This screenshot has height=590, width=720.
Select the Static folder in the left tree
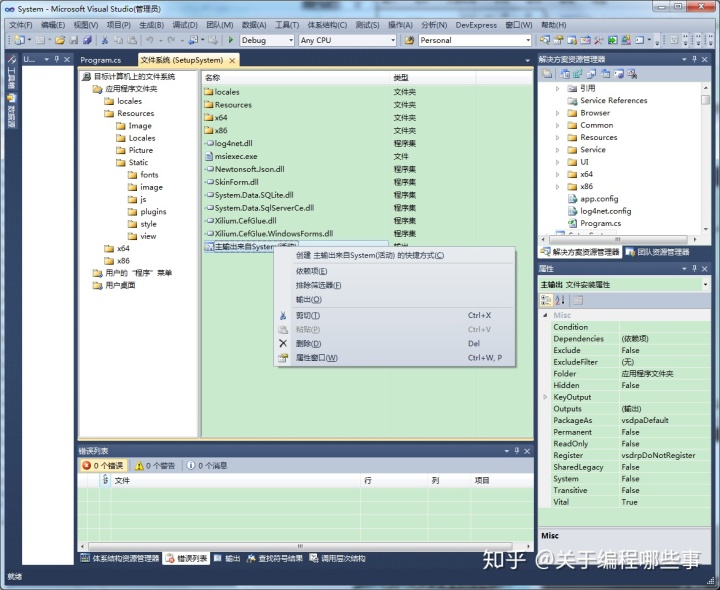[138, 163]
